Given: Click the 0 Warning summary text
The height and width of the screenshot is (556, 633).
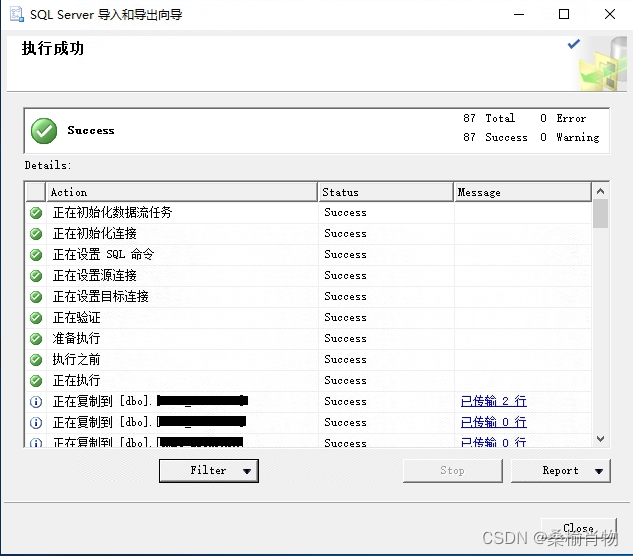Looking at the screenshot, I should point(570,137).
